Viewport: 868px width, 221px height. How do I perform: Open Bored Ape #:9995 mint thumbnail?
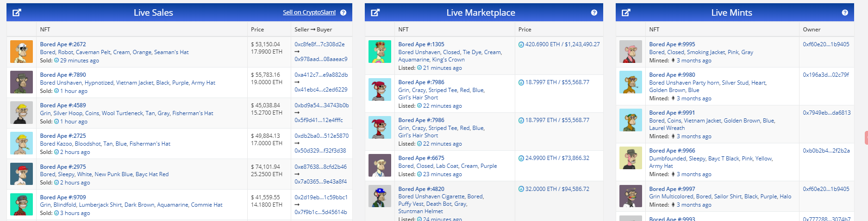(631, 51)
